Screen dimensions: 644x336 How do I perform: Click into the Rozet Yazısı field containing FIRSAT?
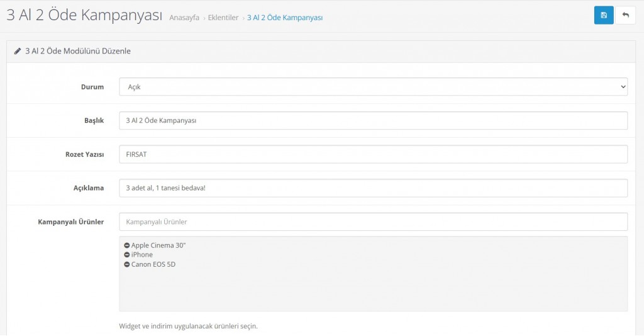[373, 154]
